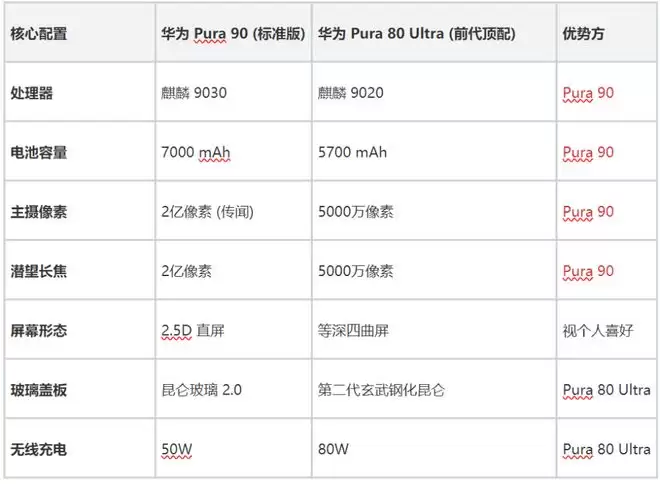
Task: Click the 优势方 column header
Action: tap(583, 33)
